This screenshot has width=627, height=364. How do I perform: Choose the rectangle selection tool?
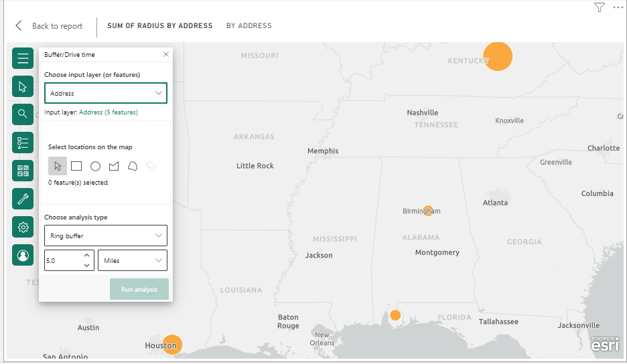(76, 166)
